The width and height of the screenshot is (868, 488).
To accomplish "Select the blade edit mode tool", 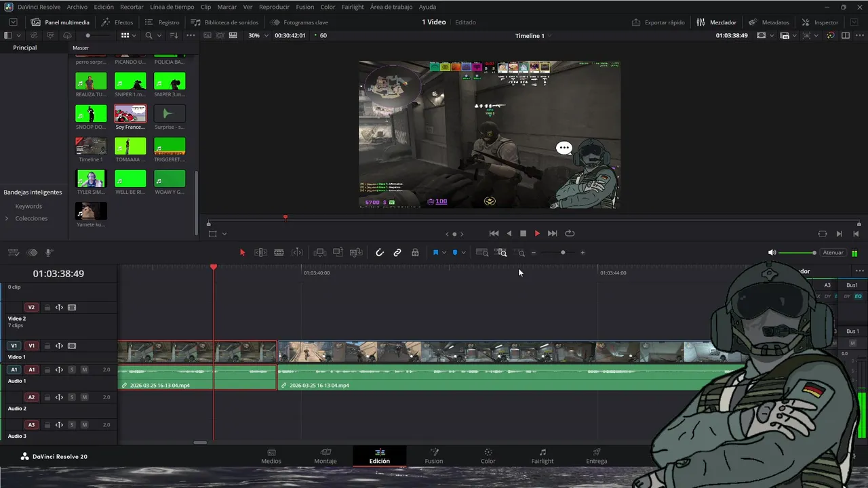I will pyautogui.click(x=279, y=253).
